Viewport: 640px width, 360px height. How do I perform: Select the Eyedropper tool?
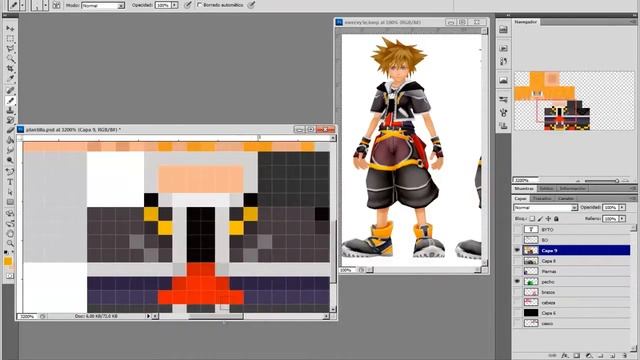pos(10,79)
